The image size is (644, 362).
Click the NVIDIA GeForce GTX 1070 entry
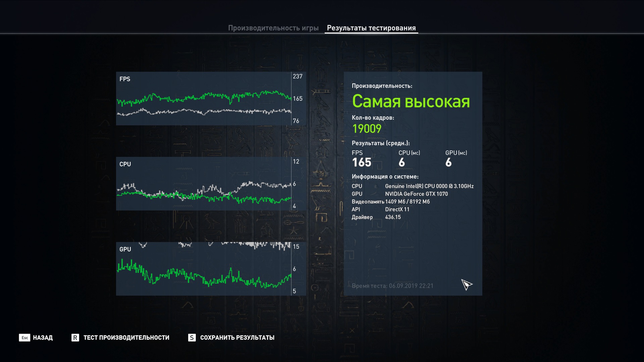(416, 194)
